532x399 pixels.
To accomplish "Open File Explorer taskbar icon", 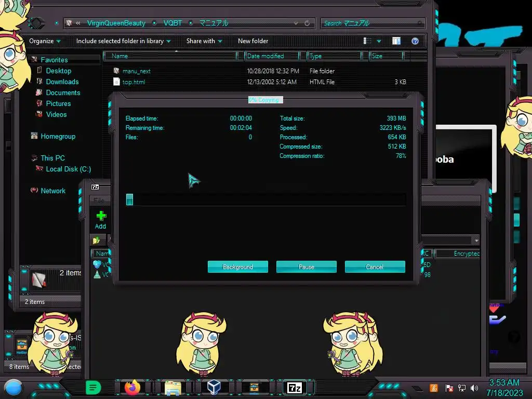I will click(173, 388).
